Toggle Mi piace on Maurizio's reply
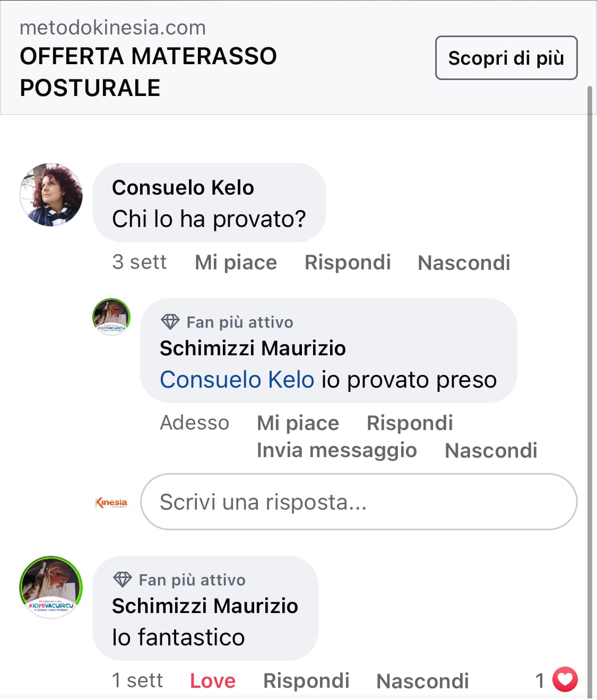This screenshot has height=700, width=597. click(x=298, y=423)
